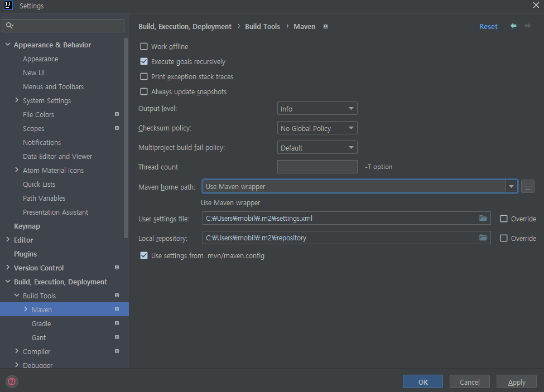Click the forward navigation arrow icon
The image size is (544, 392).
click(527, 26)
